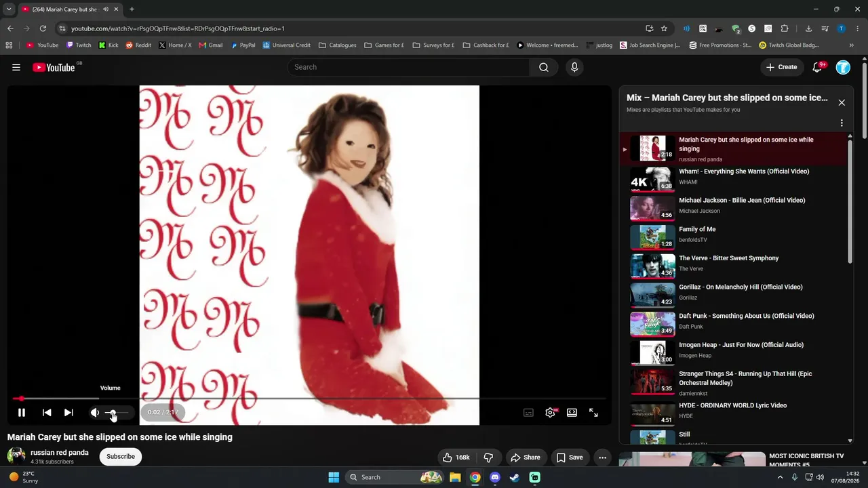Open the Reddit bookmark
The image size is (868, 488).
point(138,45)
